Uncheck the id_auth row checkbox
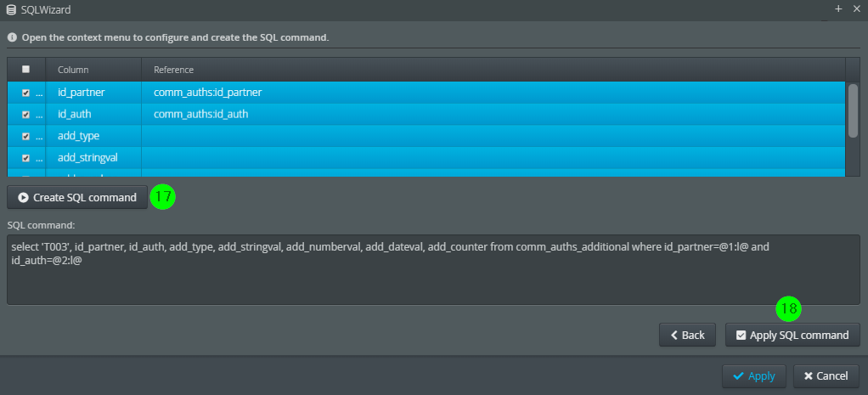Image resolution: width=868 pixels, height=395 pixels. [x=25, y=114]
